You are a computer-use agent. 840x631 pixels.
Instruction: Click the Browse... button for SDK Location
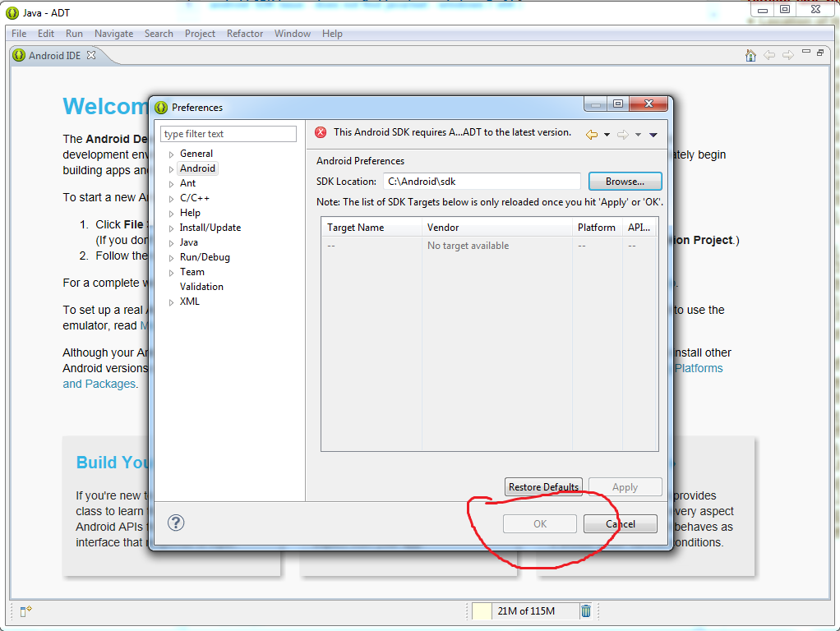[x=625, y=182]
